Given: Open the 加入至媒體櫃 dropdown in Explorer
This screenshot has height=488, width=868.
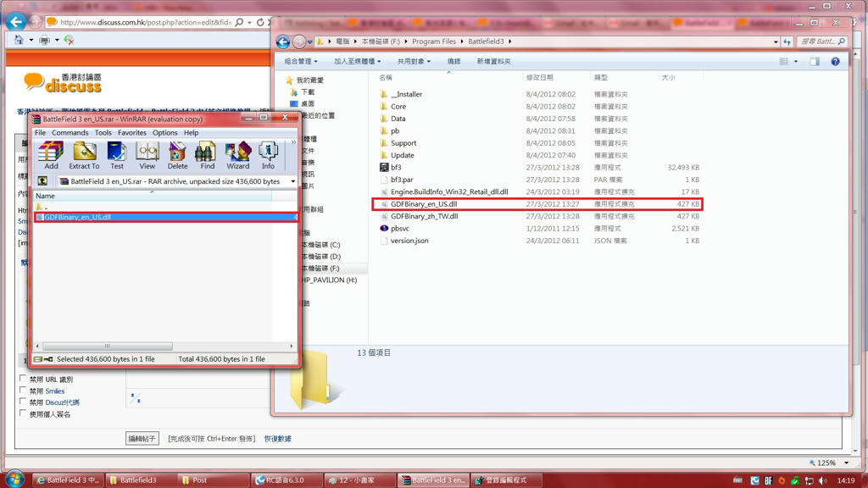Looking at the screenshot, I should [357, 61].
